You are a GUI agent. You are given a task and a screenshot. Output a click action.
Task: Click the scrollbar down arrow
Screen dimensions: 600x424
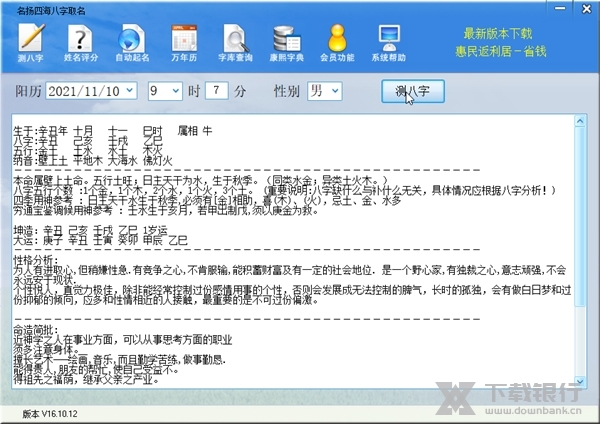point(580,381)
